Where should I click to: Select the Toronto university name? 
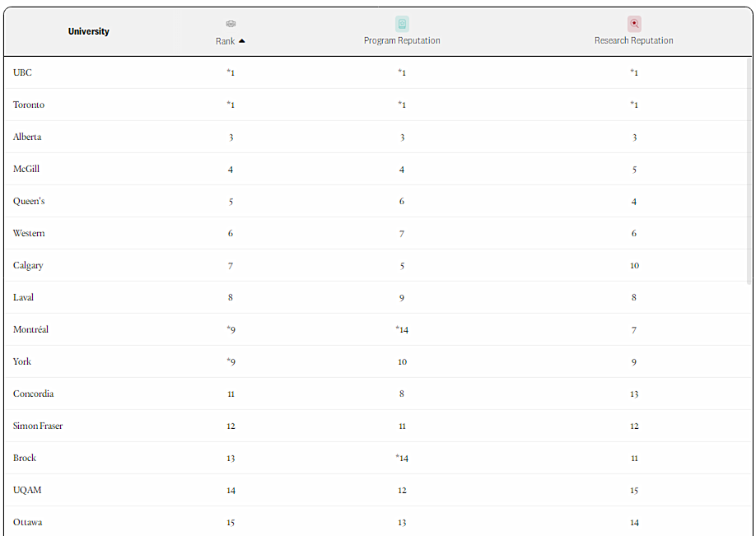[29, 105]
